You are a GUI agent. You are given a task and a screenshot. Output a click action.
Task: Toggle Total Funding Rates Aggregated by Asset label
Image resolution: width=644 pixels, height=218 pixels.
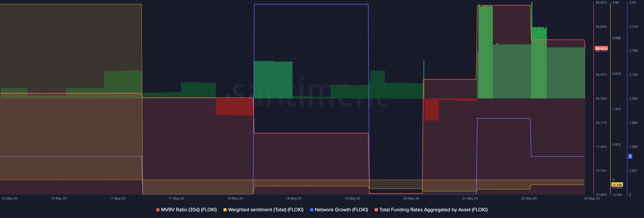pyautogui.click(x=433, y=210)
